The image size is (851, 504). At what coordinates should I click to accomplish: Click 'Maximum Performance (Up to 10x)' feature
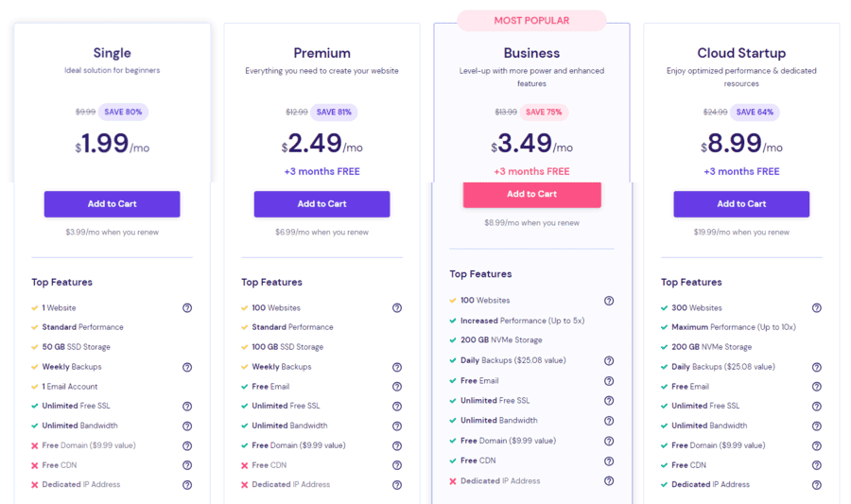tap(733, 327)
